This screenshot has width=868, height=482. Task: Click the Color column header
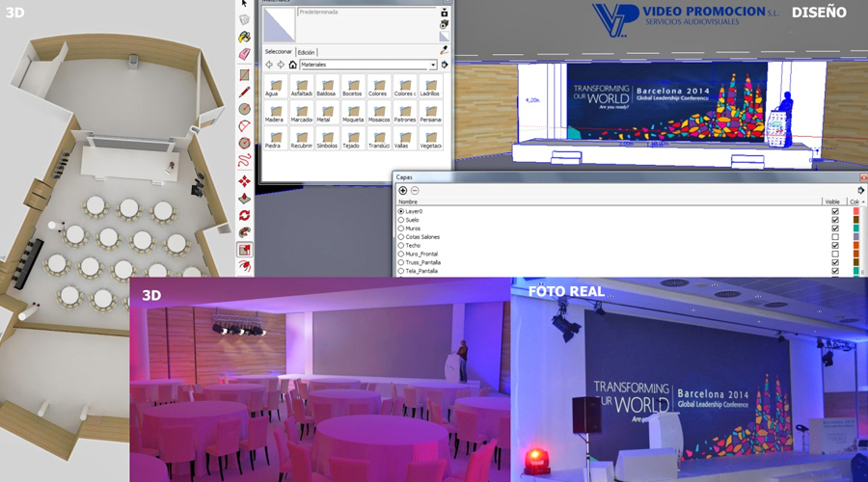[854, 202]
